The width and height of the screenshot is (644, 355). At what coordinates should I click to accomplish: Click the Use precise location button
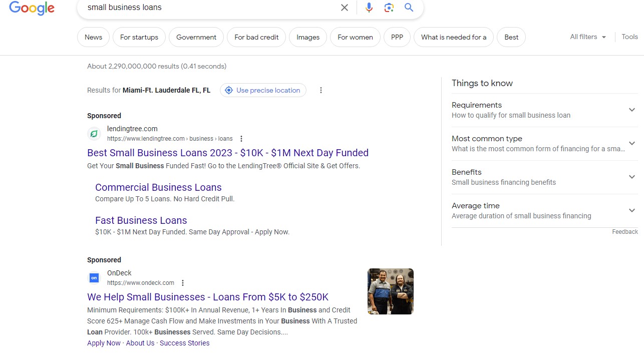coord(263,90)
